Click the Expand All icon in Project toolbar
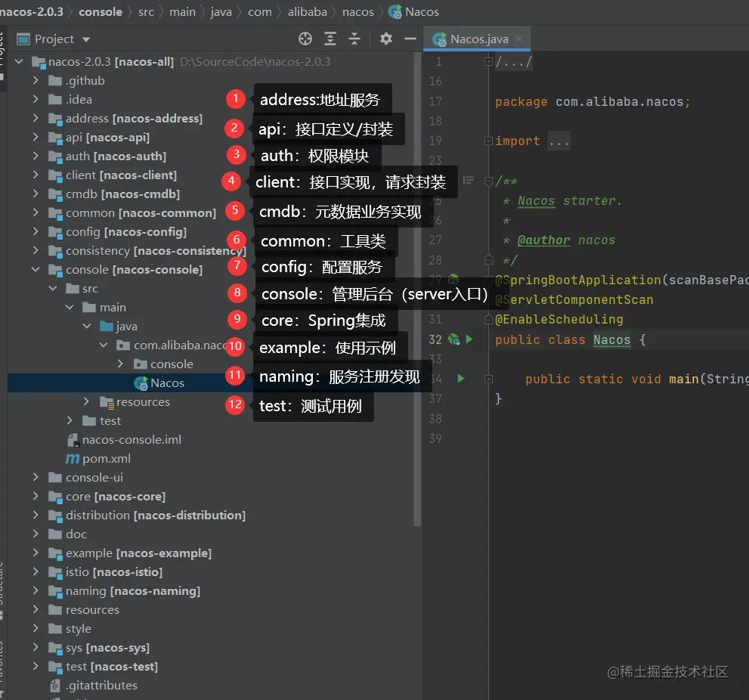 330,39
